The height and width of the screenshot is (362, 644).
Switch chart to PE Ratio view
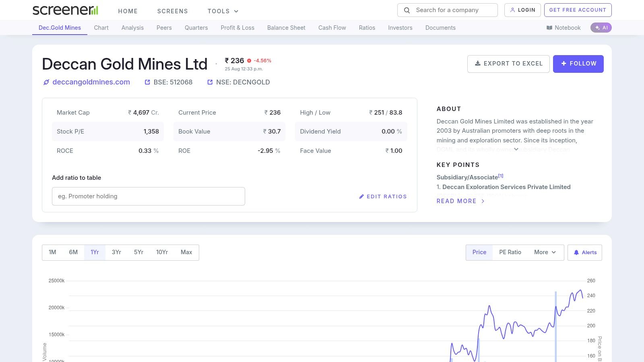pyautogui.click(x=510, y=252)
